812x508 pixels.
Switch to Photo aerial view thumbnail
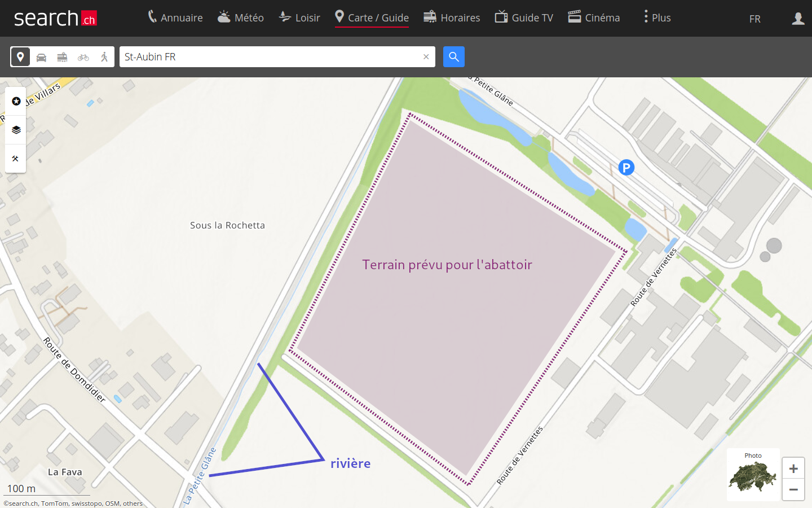point(753,475)
